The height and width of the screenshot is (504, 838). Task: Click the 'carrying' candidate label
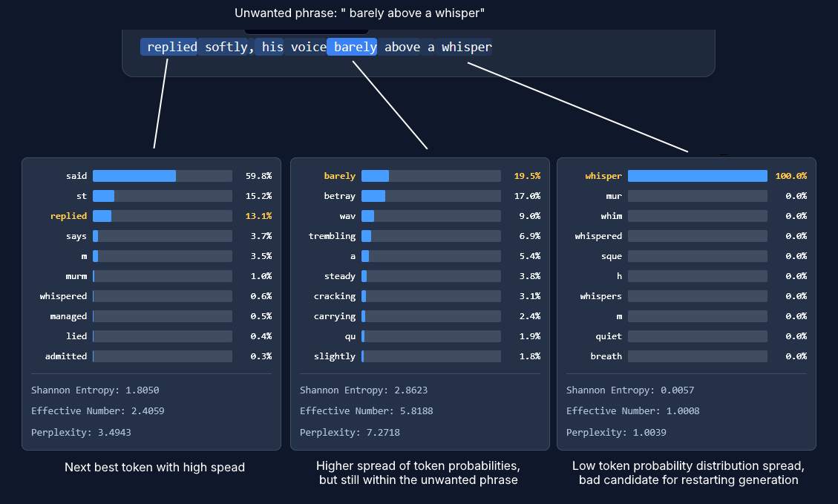[x=335, y=316]
